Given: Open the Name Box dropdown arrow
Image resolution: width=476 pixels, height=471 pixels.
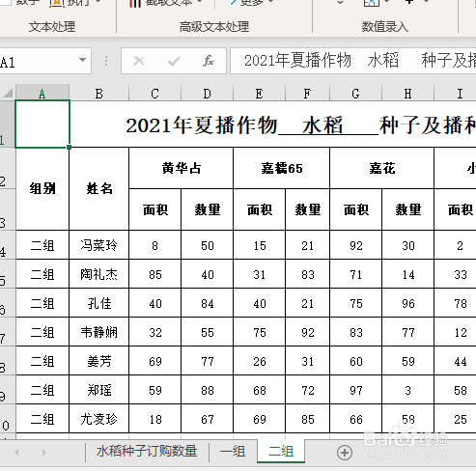Looking at the screenshot, I should [82, 60].
